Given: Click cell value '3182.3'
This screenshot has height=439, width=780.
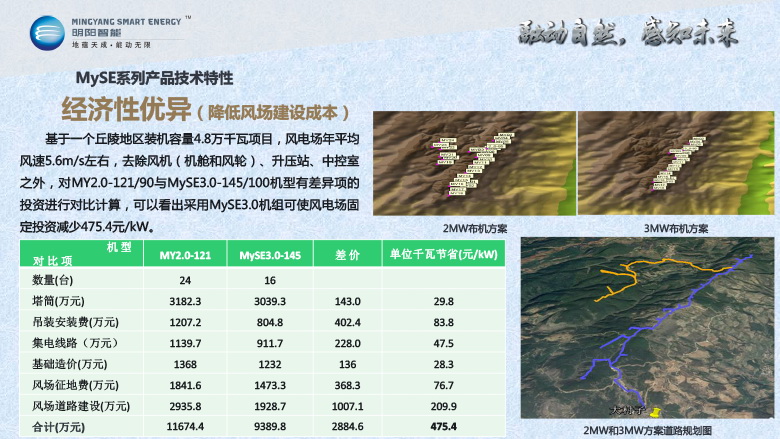Looking at the screenshot, I should tap(185, 301).
